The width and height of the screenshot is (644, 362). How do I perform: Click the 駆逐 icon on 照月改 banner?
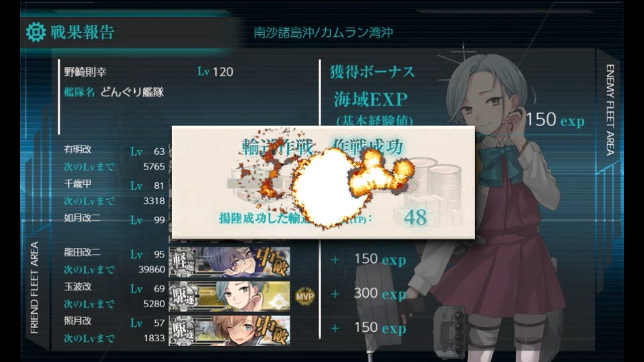pos(182,330)
